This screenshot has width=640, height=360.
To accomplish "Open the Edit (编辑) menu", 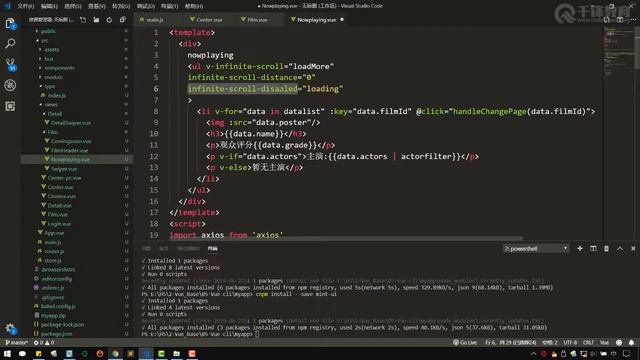I will pyautogui.click(x=49, y=6).
